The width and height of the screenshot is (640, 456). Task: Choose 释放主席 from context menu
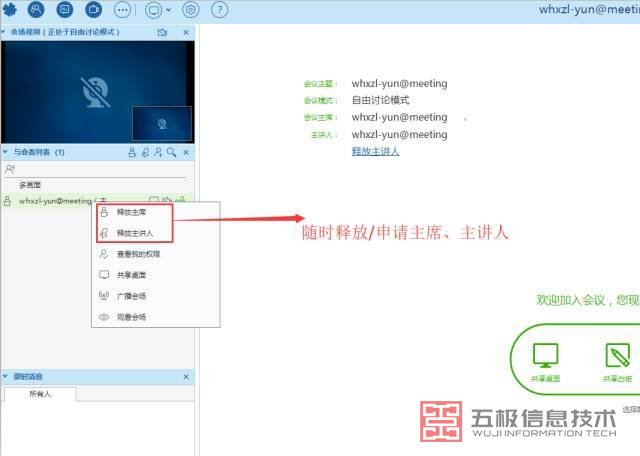point(156,212)
